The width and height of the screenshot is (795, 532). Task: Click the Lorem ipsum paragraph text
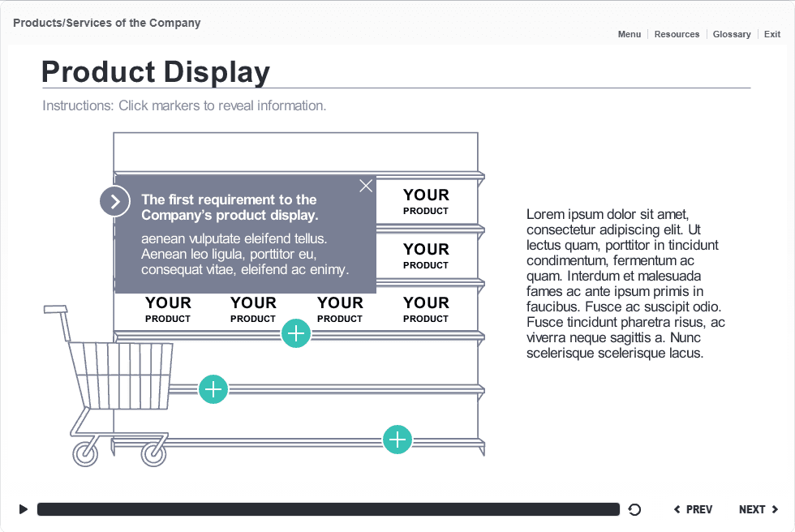625,283
